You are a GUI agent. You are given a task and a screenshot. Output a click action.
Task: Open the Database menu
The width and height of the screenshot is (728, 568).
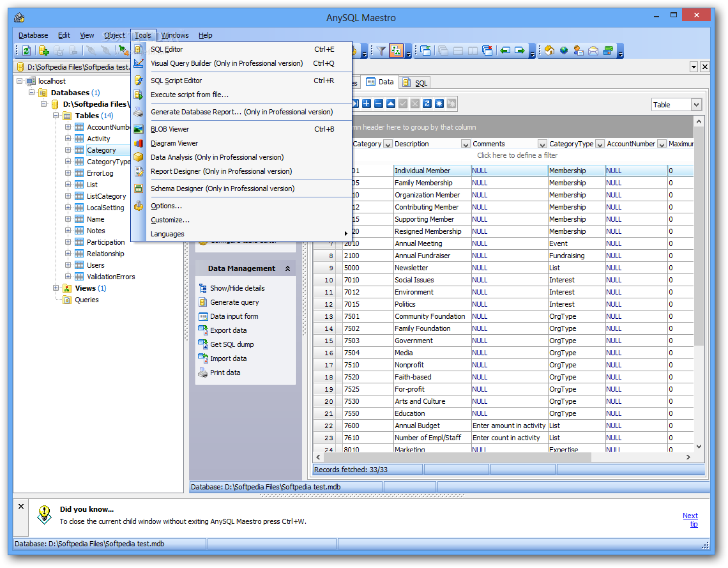click(x=33, y=35)
